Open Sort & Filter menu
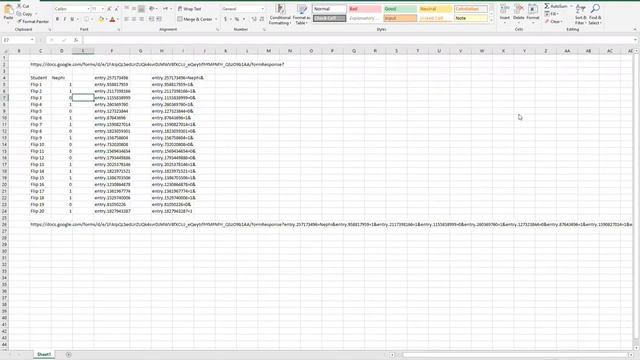Viewport: 640px width, 360px height. pos(580,14)
